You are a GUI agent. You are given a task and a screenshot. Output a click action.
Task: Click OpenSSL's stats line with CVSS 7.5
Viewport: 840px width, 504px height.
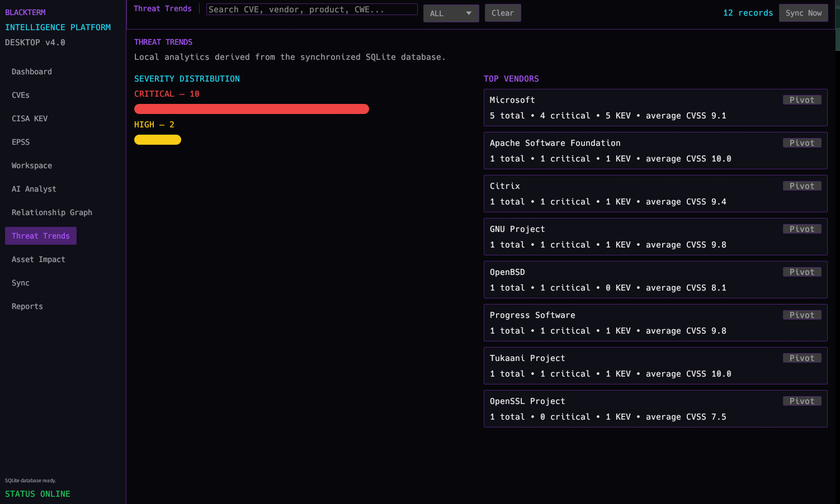[608, 417]
